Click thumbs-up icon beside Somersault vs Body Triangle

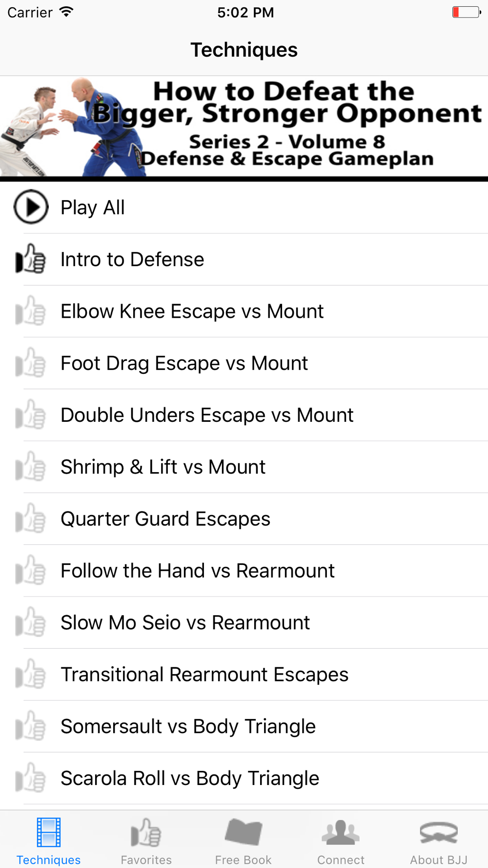coord(30,726)
